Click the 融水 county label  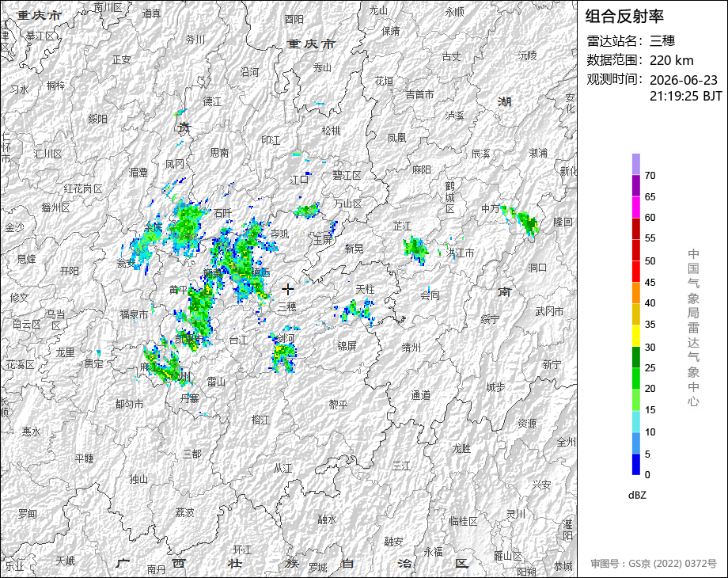pos(328,519)
